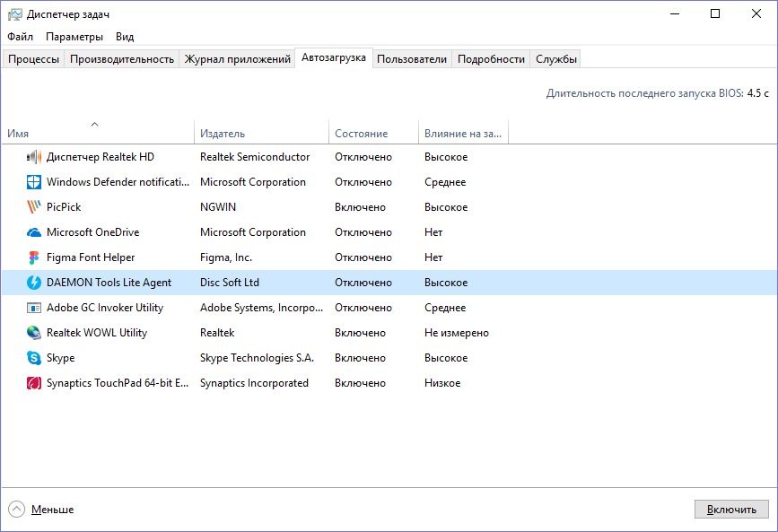Minimize the Task Manager window
Screen dimensions: 778x532
[x=675, y=13]
